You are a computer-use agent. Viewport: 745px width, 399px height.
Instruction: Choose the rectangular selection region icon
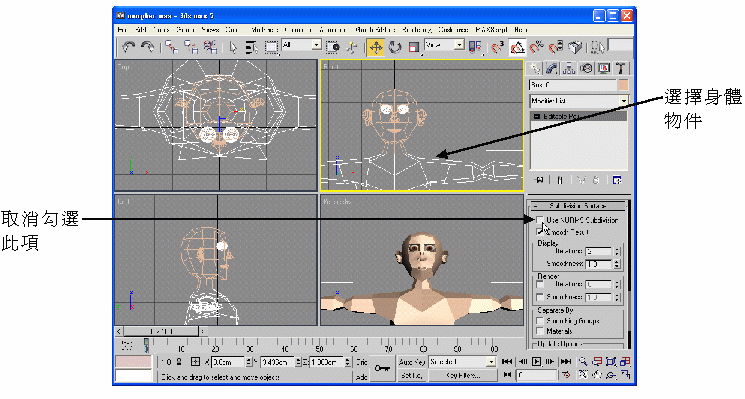(x=271, y=47)
